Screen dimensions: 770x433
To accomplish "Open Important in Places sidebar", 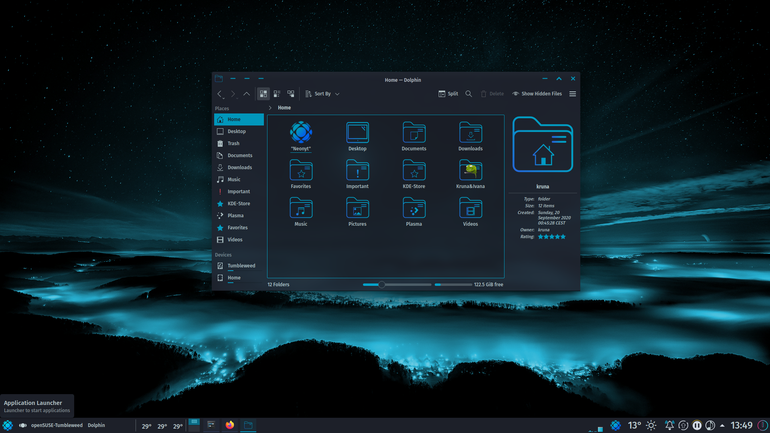I will [x=239, y=191].
